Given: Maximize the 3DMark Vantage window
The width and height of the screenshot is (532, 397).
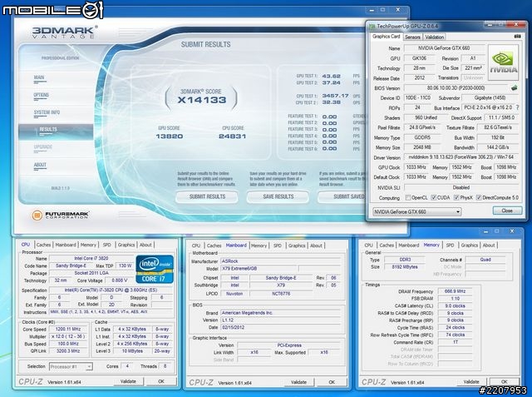Looking at the screenshot, I should click(382, 10).
